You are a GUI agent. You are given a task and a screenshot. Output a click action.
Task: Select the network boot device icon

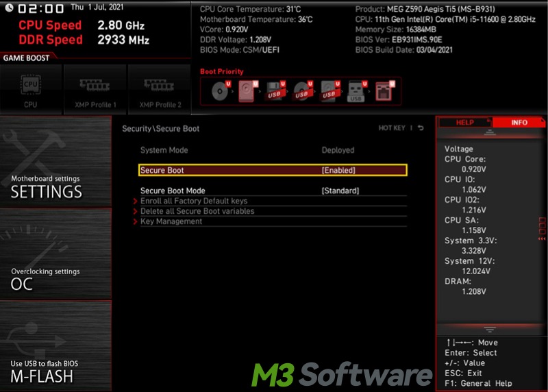384,91
